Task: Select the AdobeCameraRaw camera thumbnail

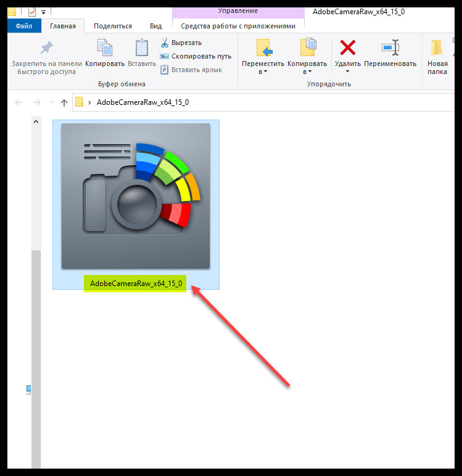Action: (x=136, y=196)
